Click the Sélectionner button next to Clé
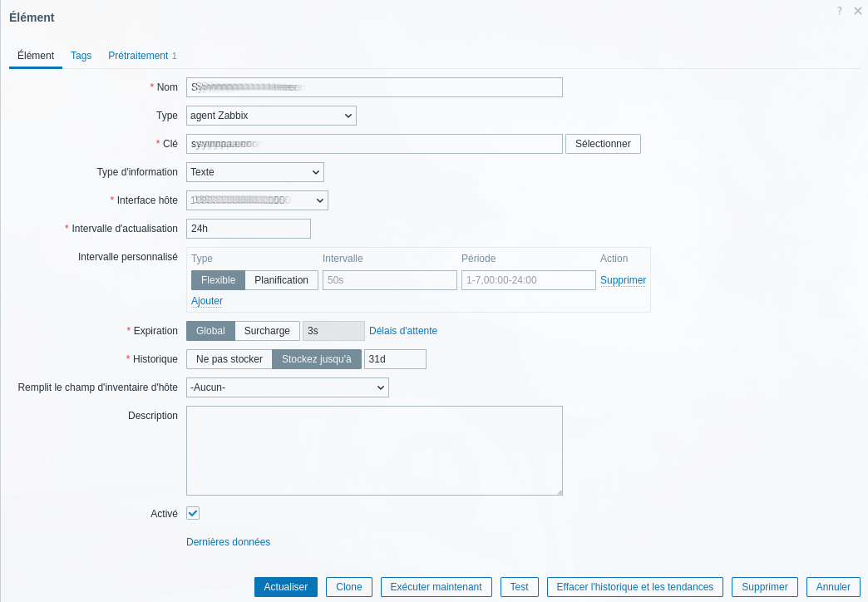 [x=603, y=144]
